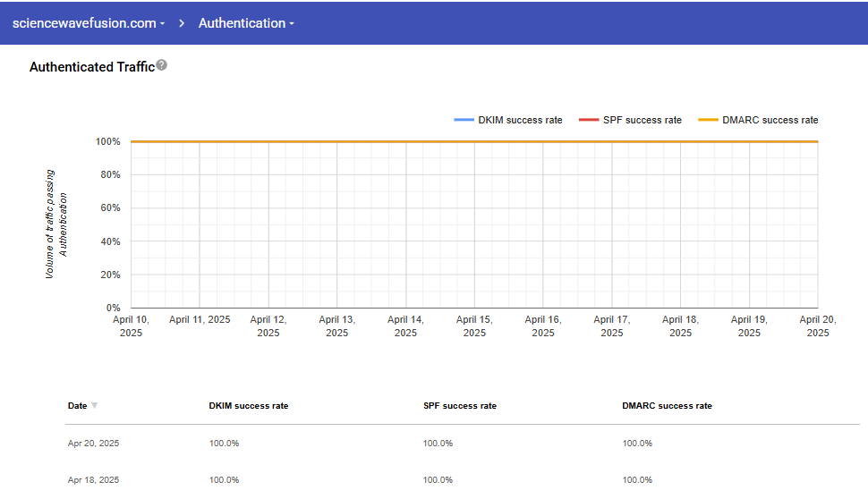Toggle the SPF success rate legend text
This screenshot has height=499, width=868.
click(x=642, y=120)
